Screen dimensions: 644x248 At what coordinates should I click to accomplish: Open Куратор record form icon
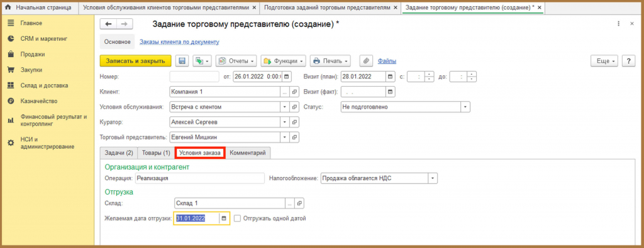tap(294, 122)
